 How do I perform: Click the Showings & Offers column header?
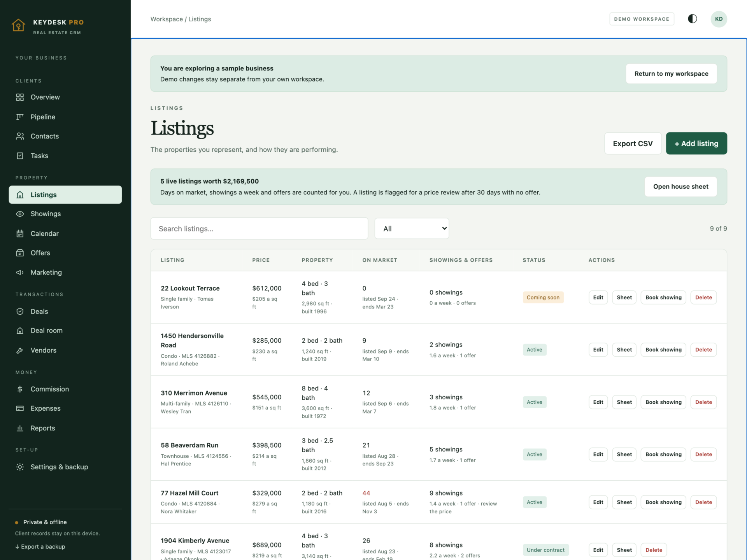(x=461, y=260)
